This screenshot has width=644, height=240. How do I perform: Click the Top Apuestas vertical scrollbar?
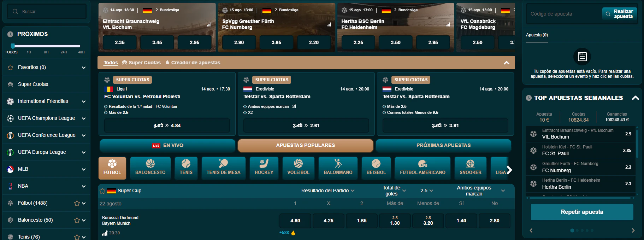[x=637, y=144]
